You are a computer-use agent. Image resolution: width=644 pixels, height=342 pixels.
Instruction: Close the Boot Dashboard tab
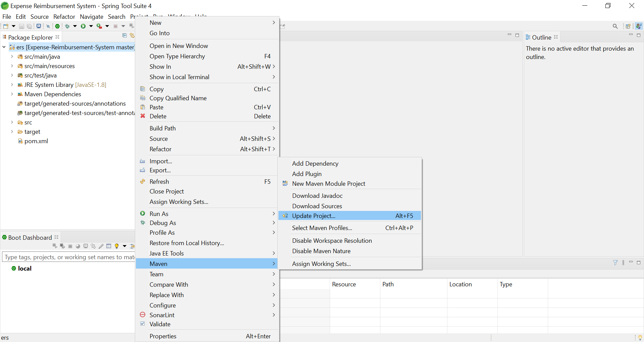(56, 237)
